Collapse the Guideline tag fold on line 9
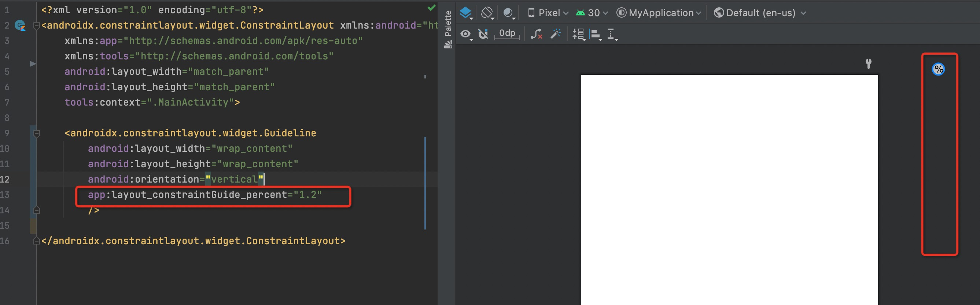This screenshot has width=980, height=305. click(37, 133)
